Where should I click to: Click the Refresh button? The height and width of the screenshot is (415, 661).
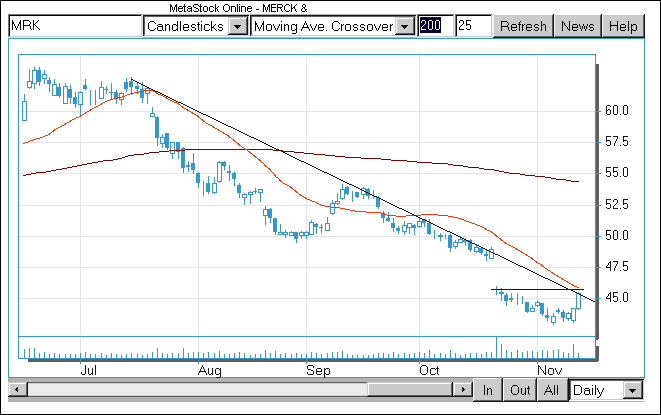click(x=523, y=26)
